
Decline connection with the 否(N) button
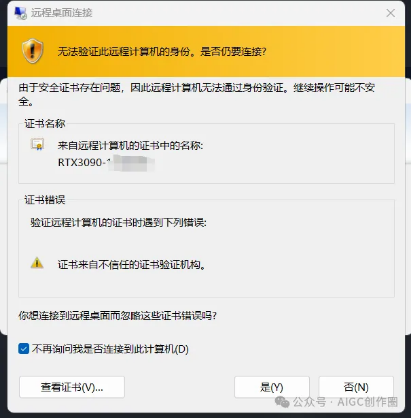point(356,387)
